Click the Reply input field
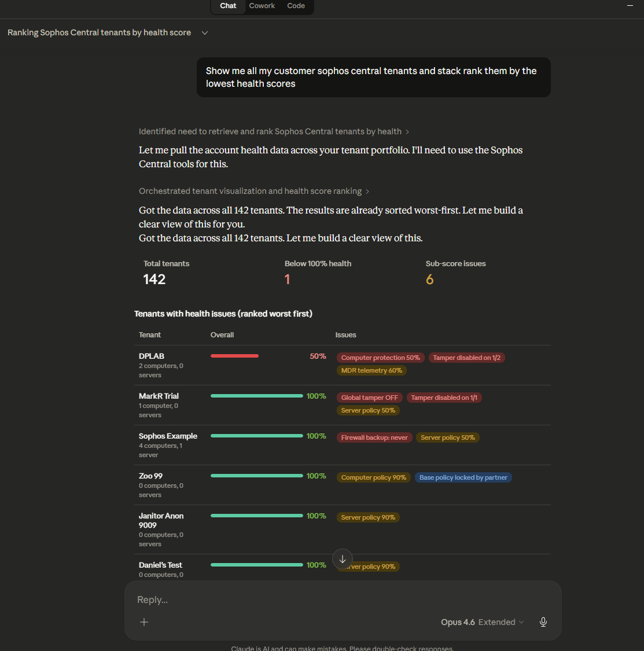Screen dimensions: 644x651 343,599
